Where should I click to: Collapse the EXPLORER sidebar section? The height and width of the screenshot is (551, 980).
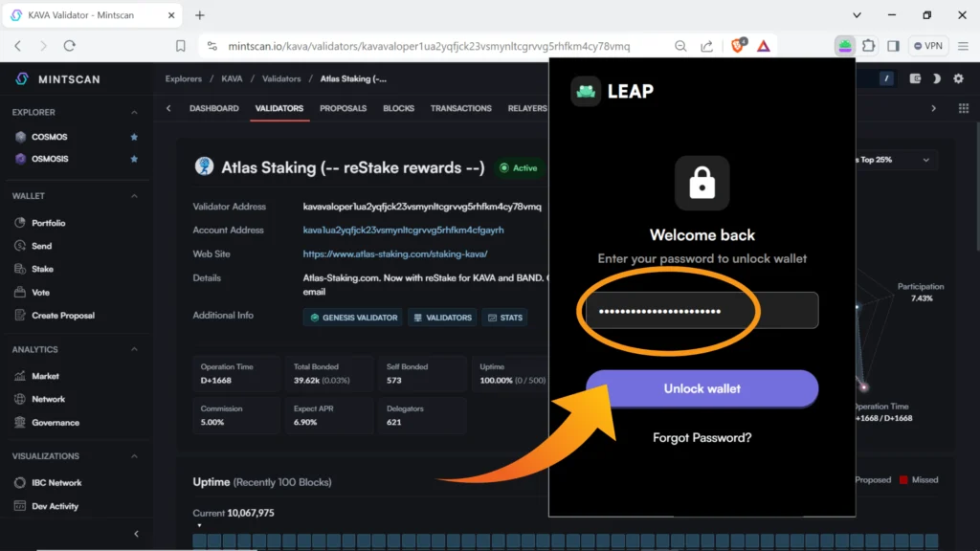[134, 112]
